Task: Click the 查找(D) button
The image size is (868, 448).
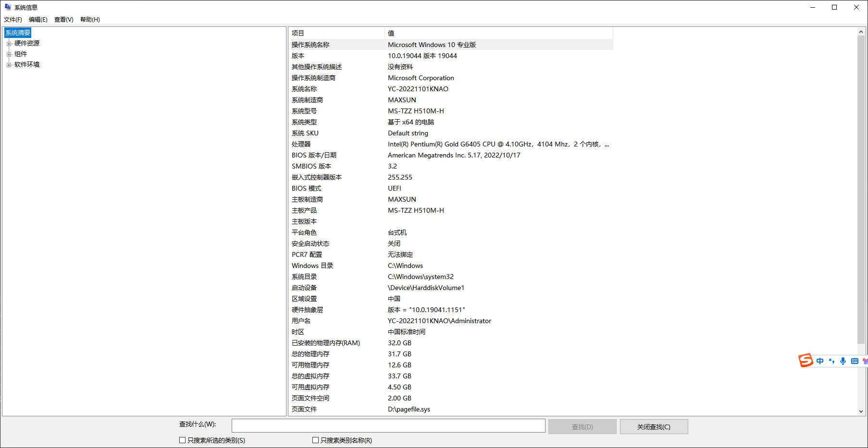Action: click(x=582, y=427)
